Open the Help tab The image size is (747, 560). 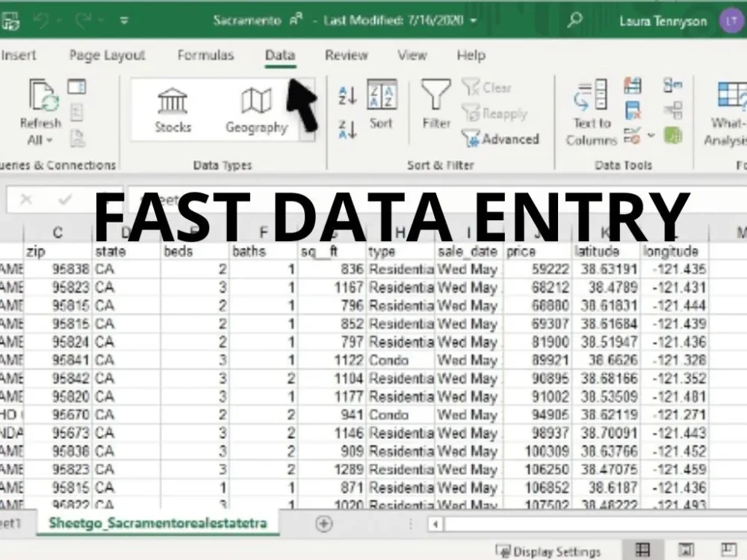[471, 55]
